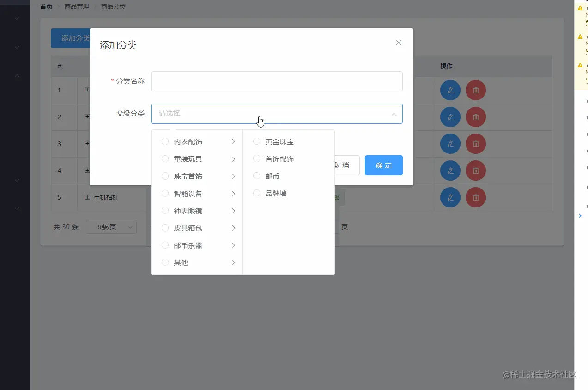
Task: Click the delete trash icon in row 1
Action: click(x=475, y=90)
